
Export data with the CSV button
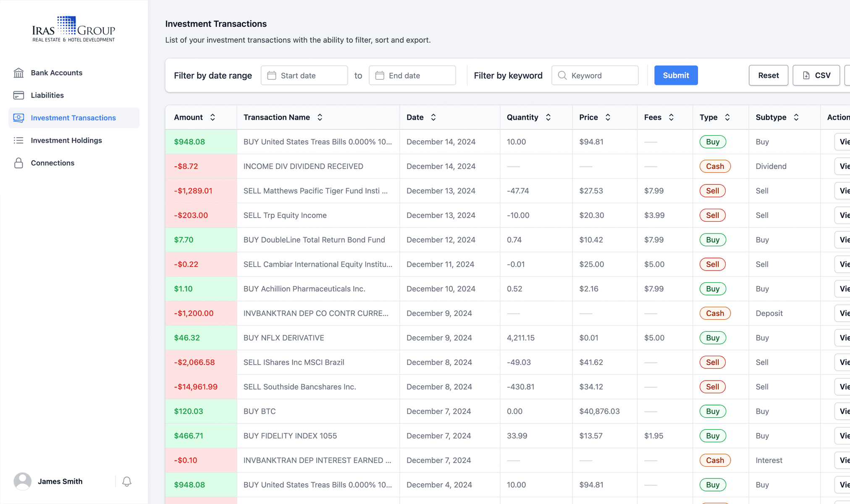coord(816,75)
